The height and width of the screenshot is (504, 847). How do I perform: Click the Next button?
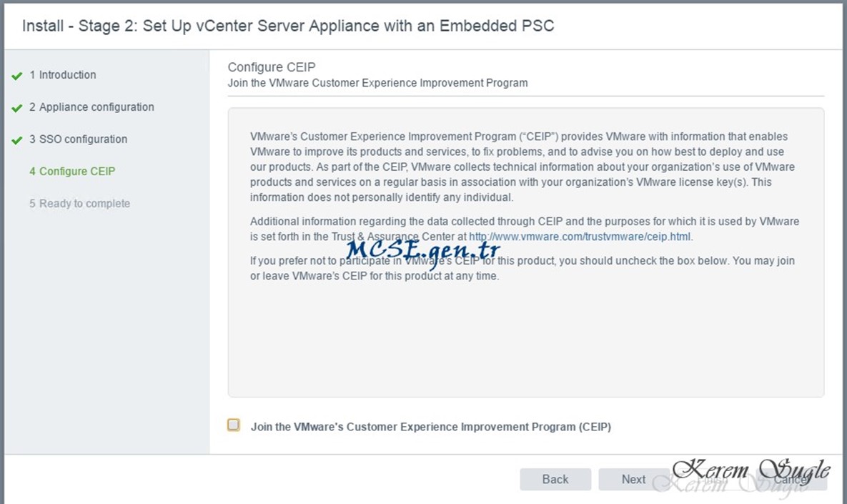click(633, 479)
